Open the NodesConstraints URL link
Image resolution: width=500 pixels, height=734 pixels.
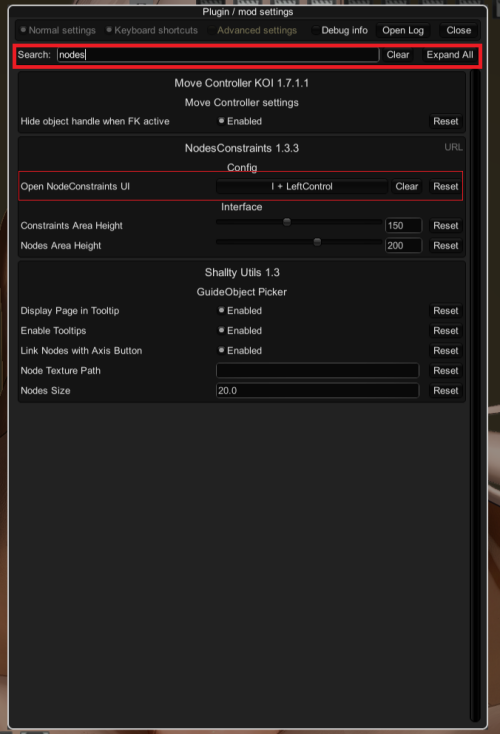(453, 147)
